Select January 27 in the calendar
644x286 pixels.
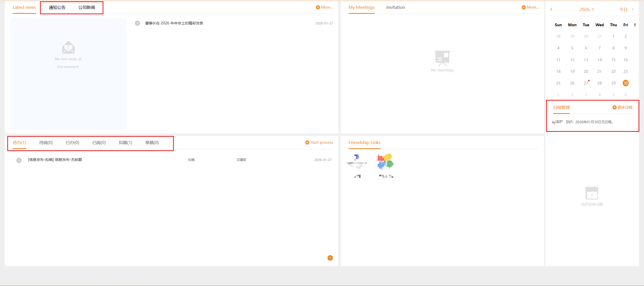tap(586, 83)
